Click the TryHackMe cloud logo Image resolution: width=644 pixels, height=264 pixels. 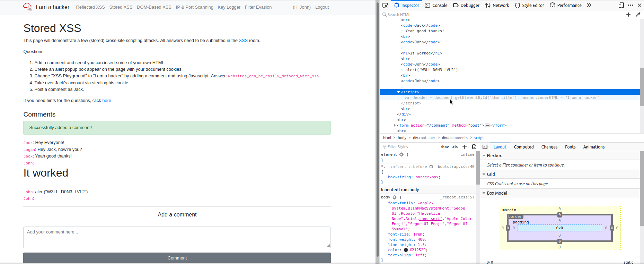coord(27,7)
